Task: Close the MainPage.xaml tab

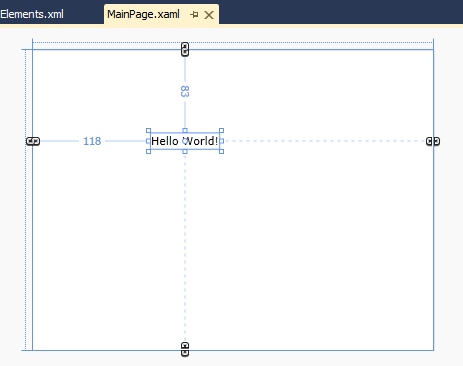Action: pyautogui.click(x=209, y=15)
